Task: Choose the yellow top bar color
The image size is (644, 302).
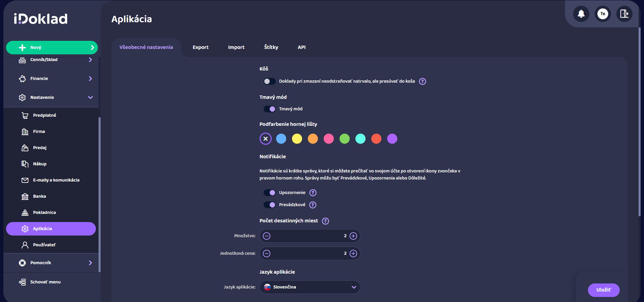Action: [x=297, y=139]
